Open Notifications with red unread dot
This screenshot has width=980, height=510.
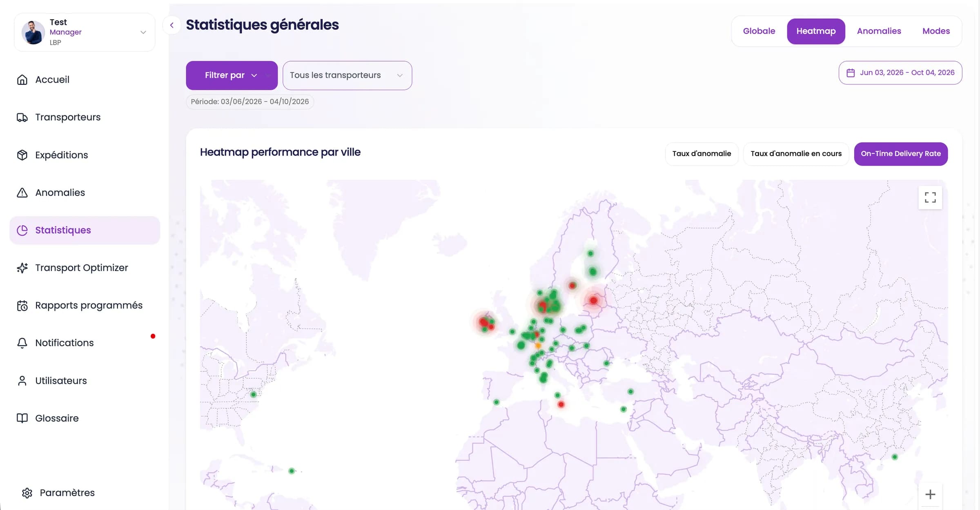click(x=85, y=343)
